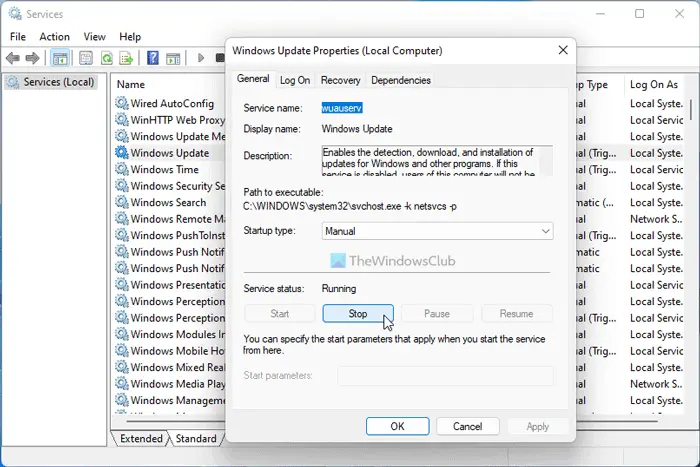Click the Apply button
Viewport: 700px width, 467px height.
click(x=538, y=426)
